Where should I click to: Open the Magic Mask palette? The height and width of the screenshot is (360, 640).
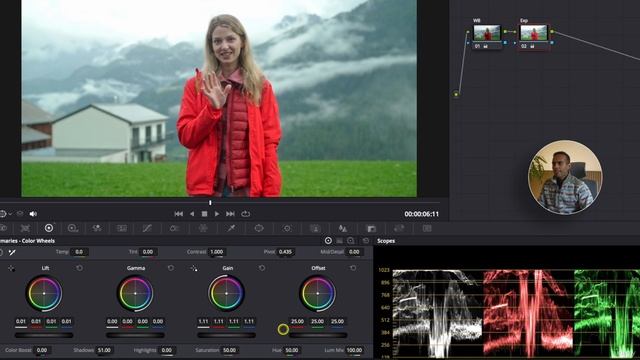[315, 228]
